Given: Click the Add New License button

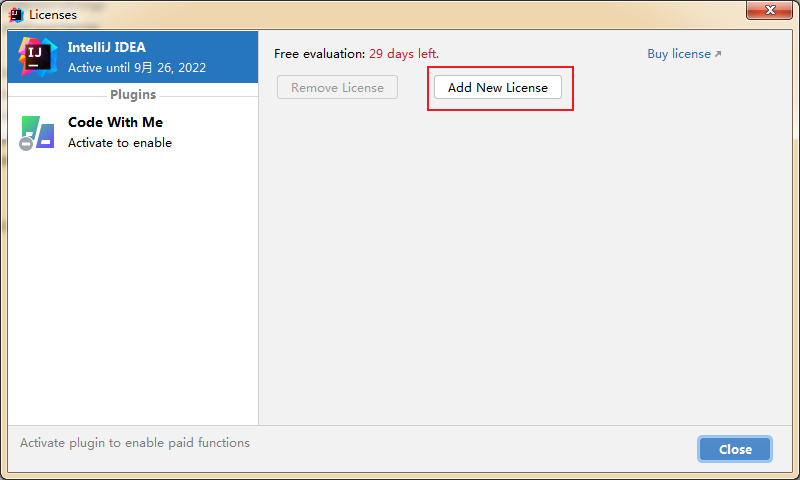Looking at the screenshot, I should pos(497,87).
